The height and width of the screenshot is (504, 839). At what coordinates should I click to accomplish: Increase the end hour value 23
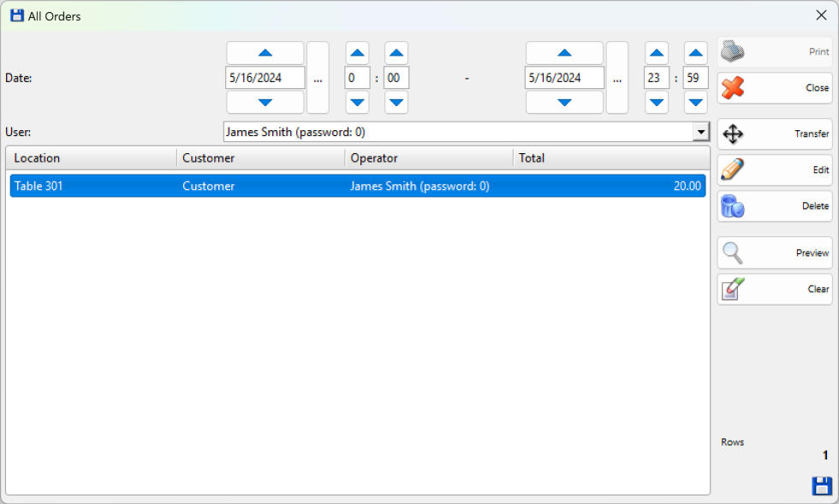coord(657,53)
